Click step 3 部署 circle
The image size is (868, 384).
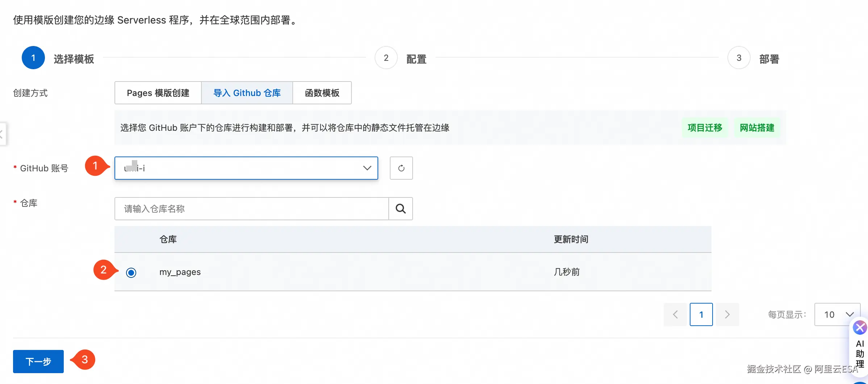(739, 58)
